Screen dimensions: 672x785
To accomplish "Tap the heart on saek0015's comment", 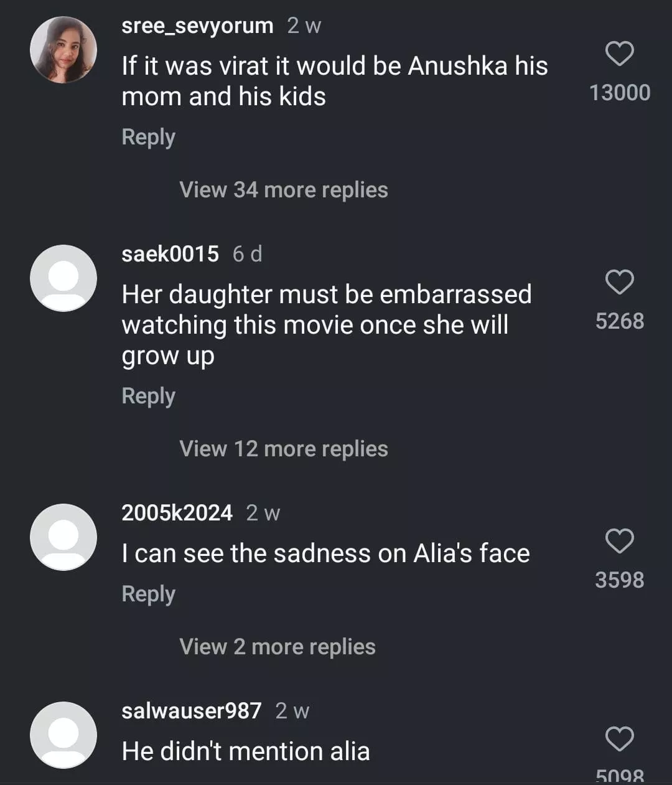I will point(619,283).
